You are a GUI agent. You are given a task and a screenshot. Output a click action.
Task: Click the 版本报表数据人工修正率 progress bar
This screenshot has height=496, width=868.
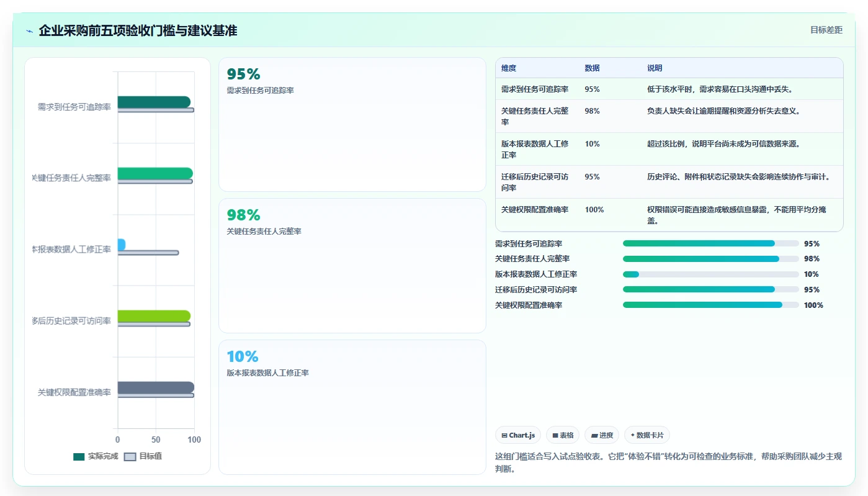tap(711, 274)
